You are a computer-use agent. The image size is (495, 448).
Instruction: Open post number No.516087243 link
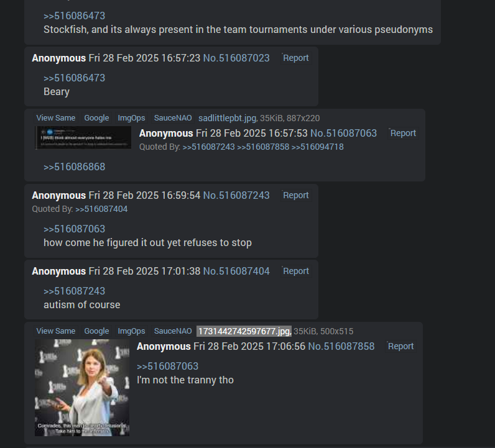click(x=236, y=195)
